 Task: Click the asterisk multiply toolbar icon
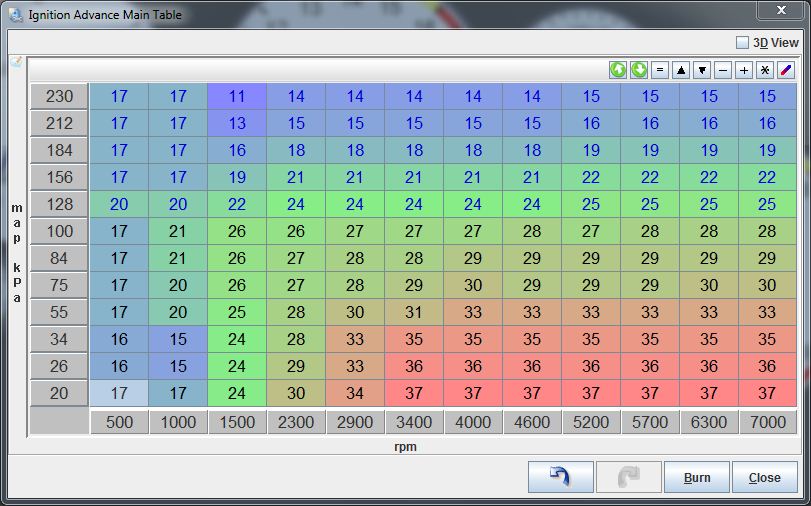[x=764, y=70]
